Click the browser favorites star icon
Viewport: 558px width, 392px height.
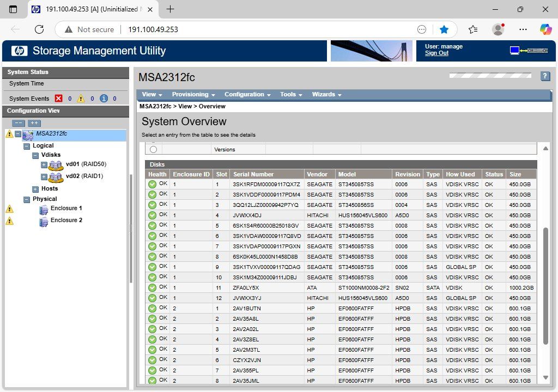(444, 29)
